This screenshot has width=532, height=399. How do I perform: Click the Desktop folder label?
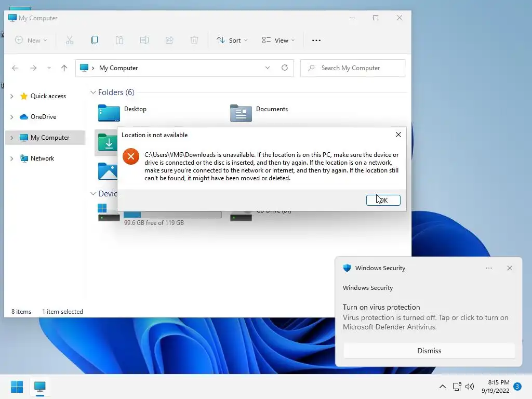click(135, 109)
